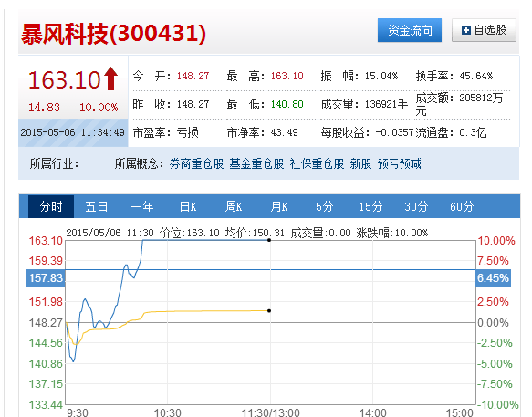
Task: Open the 一年 chart tab
Action: [x=142, y=206]
